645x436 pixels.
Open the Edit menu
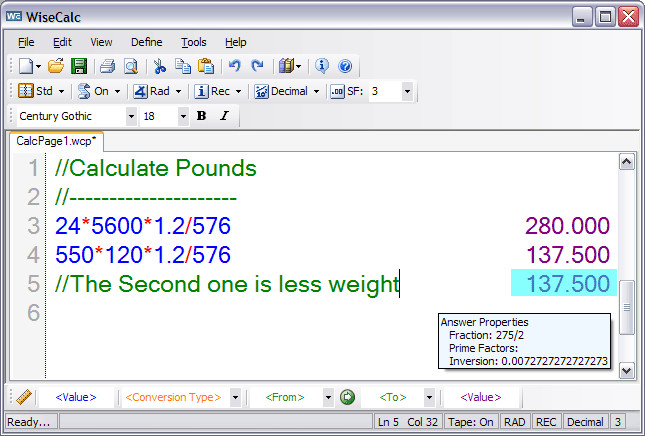click(x=62, y=42)
